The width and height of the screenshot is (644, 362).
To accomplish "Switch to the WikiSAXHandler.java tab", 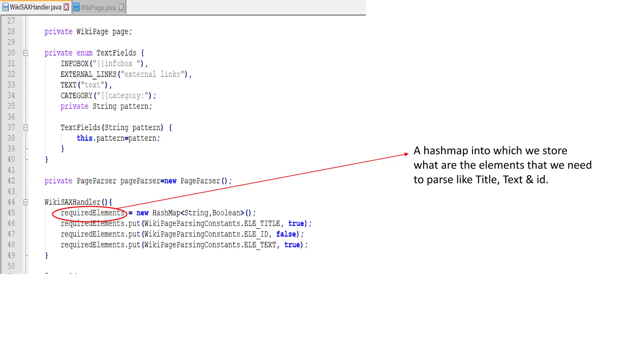I will point(35,7).
